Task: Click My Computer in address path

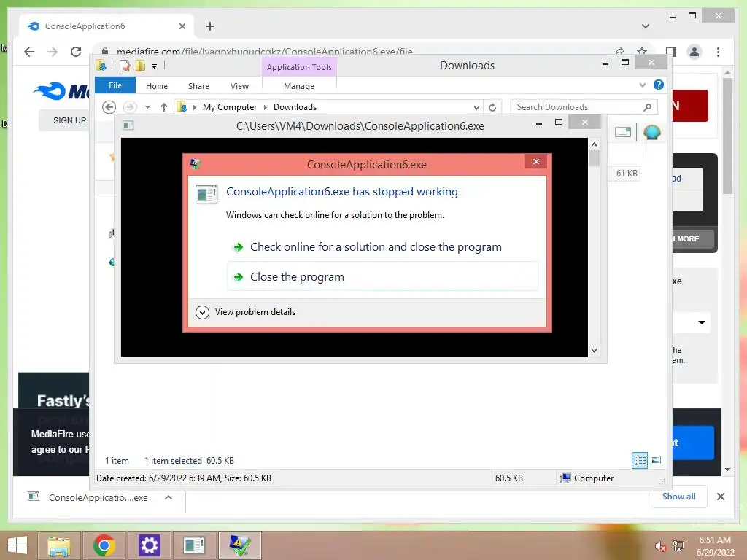Action: [x=230, y=107]
